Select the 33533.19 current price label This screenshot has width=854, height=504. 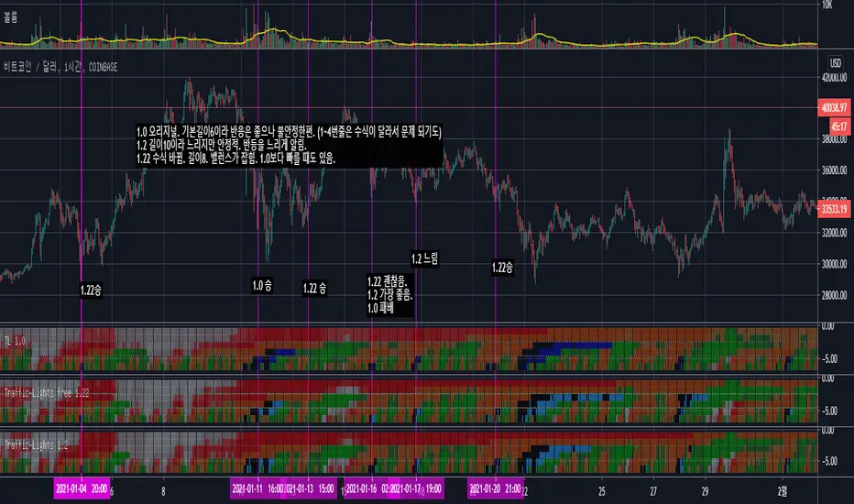(835, 209)
